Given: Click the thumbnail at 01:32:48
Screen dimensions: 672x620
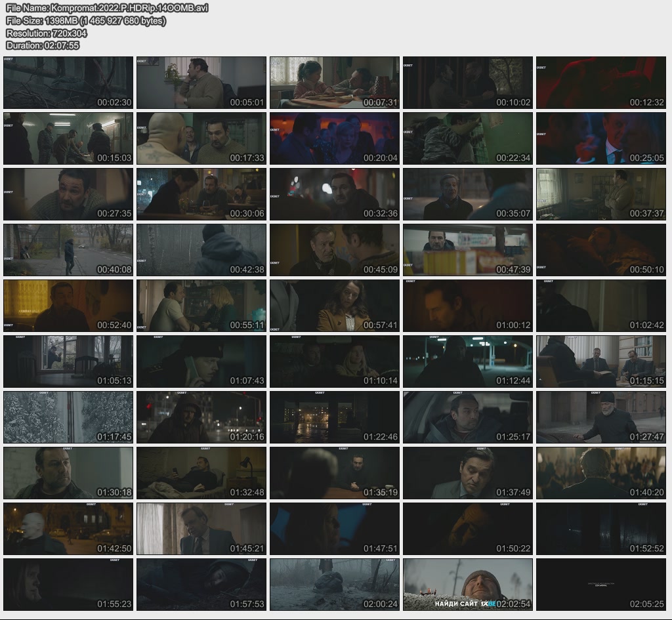Looking at the screenshot, I should 201,473.
